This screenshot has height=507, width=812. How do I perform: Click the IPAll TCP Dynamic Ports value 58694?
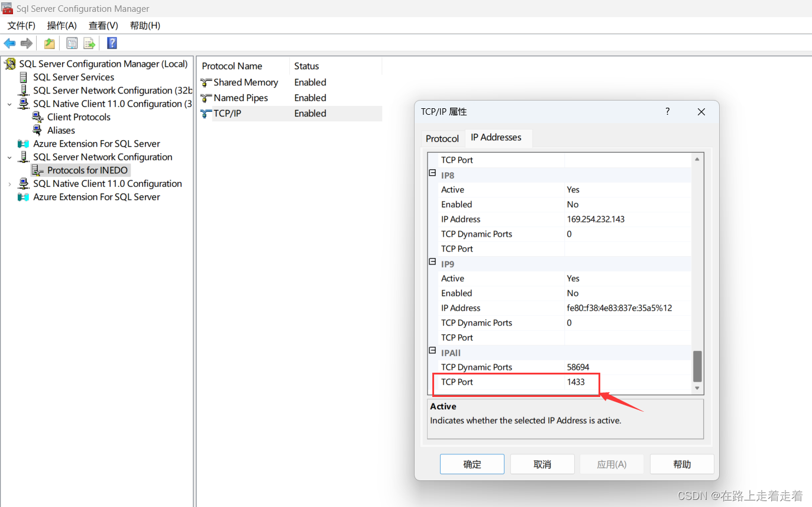pyautogui.click(x=578, y=367)
